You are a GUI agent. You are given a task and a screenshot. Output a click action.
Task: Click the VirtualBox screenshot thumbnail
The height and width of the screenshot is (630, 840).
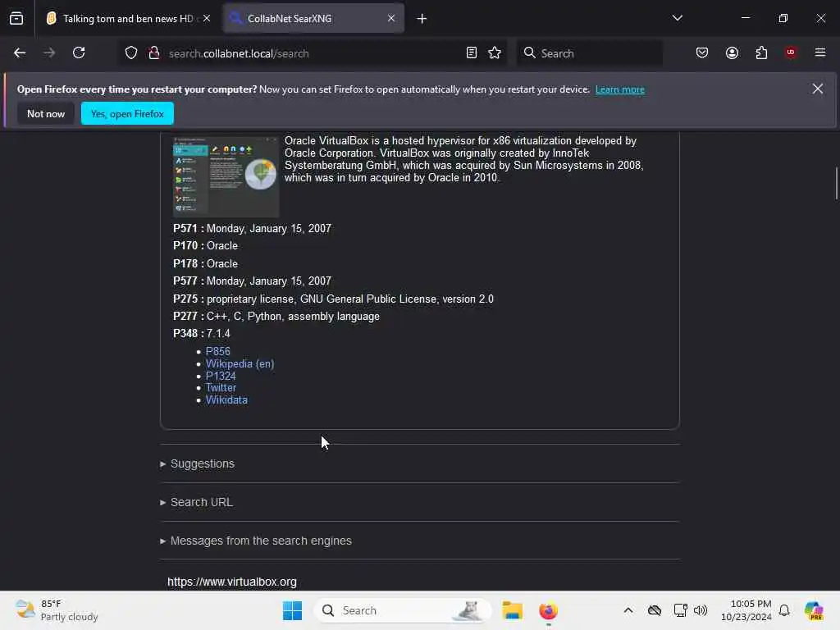pyautogui.click(x=226, y=176)
